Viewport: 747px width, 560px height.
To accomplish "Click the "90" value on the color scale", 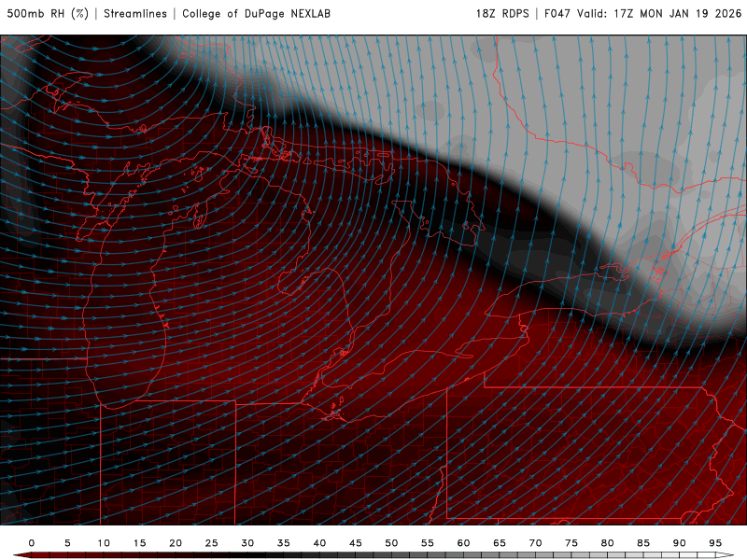I will pos(680,543).
